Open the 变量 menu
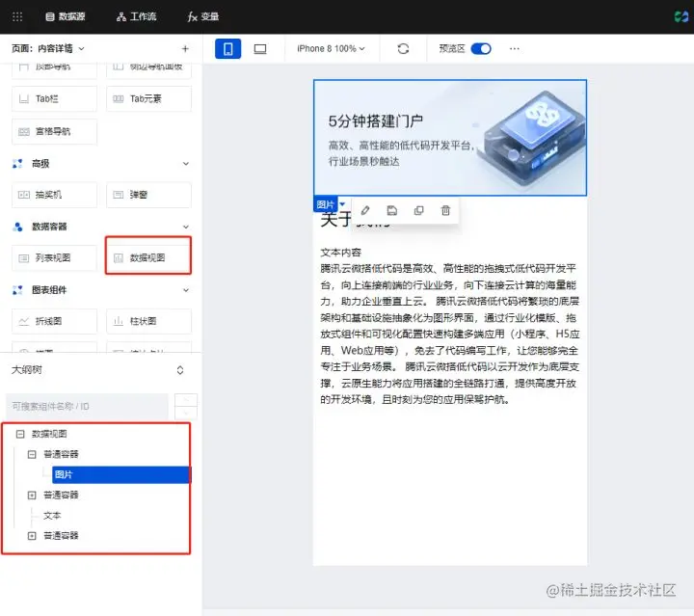The width and height of the screenshot is (694, 616). click(203, 16)
